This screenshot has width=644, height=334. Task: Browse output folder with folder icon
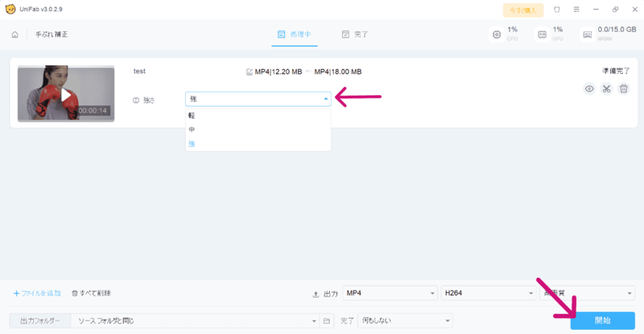[x=327, y=320]
